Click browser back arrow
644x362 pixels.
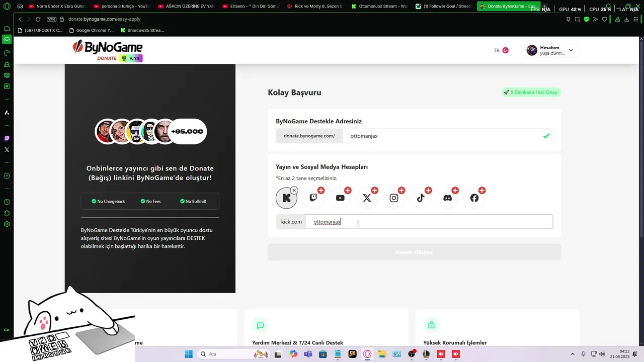20,19
